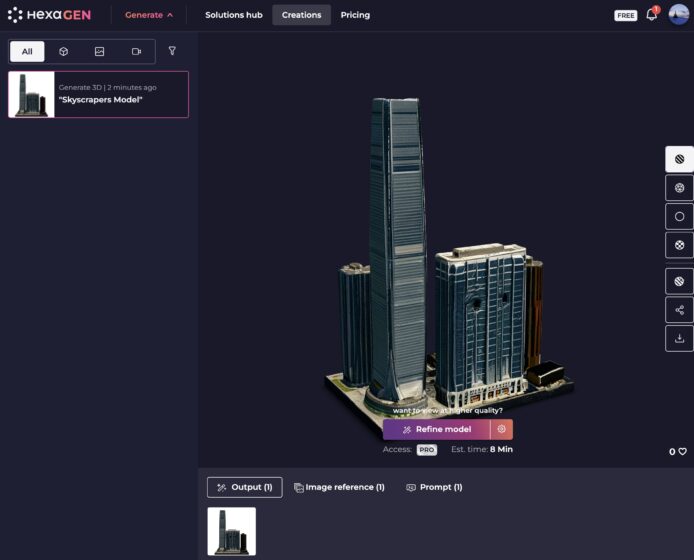Open refine settings gear next to Refine model
The width and height of the screenshot is (694, 560).
502,429
